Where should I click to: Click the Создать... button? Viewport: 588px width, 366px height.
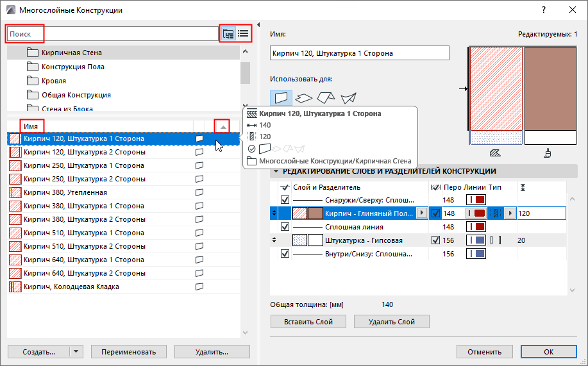pos(38,352)
